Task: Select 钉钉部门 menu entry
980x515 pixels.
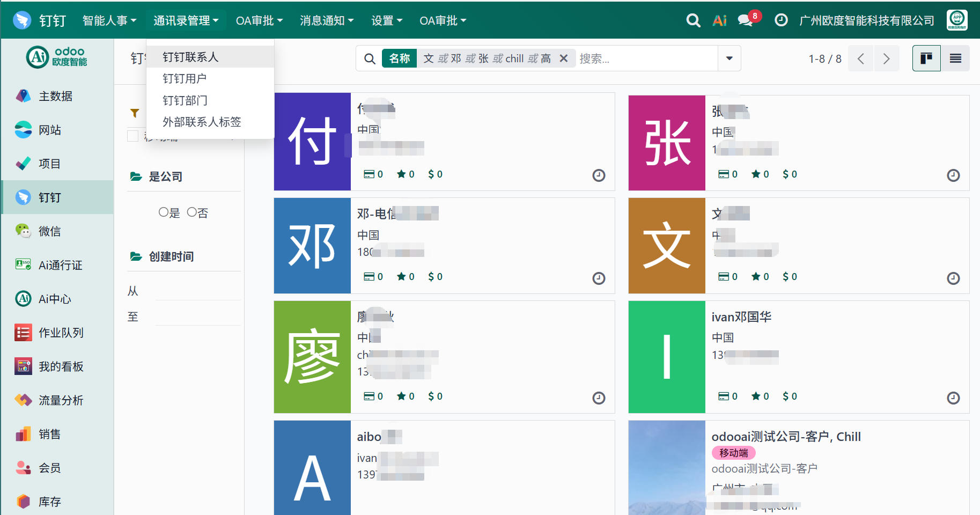Action: pyautogui.click(x=210, y=100)
